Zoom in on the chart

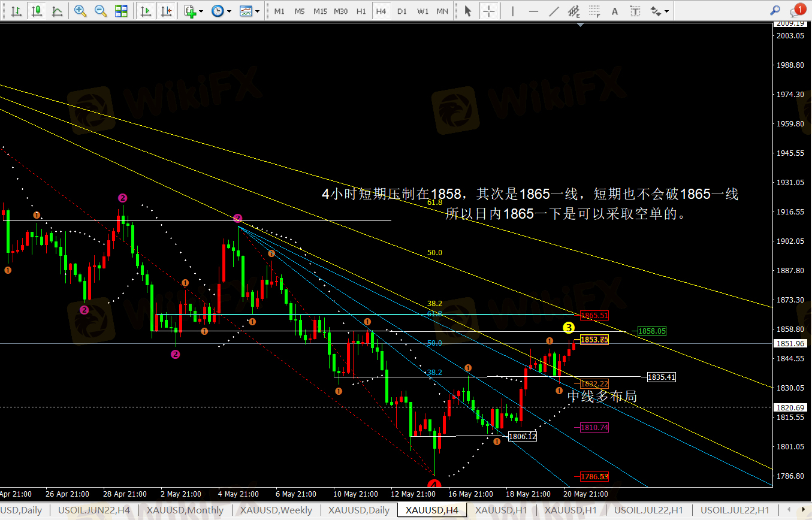pyautogui.click(x=80, y=11)
